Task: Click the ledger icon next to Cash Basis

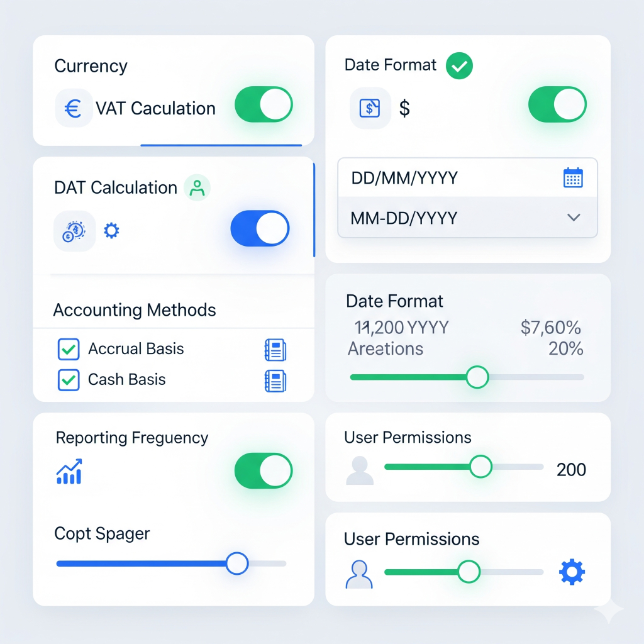Action: [x=275, y=380]
